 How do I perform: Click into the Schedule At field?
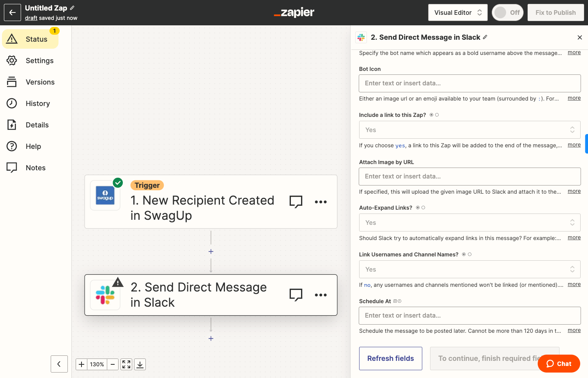pyautogui.click(x=469, y=316)
